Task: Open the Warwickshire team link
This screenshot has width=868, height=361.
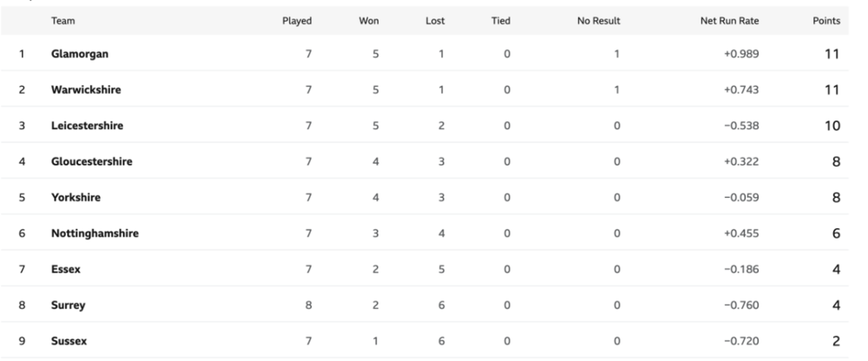Action: pyautogui.click(x=86, y=89)
